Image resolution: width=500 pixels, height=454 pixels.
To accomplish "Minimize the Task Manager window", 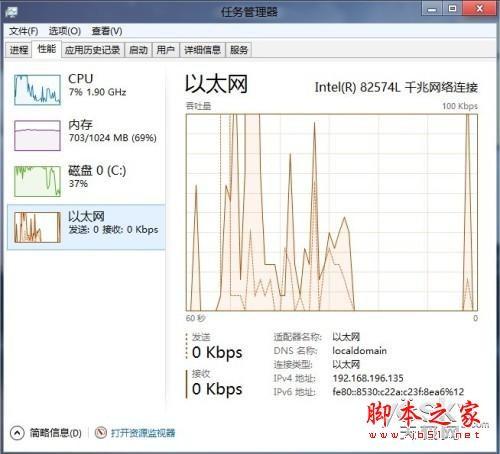I will pyautogui.click(x=432, y=9).
